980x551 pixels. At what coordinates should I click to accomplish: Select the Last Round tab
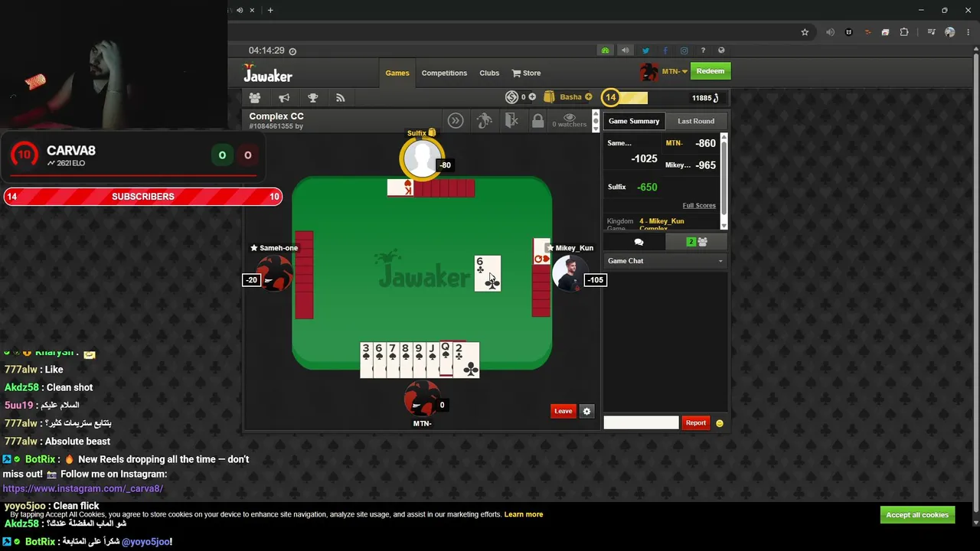[696, 121]
